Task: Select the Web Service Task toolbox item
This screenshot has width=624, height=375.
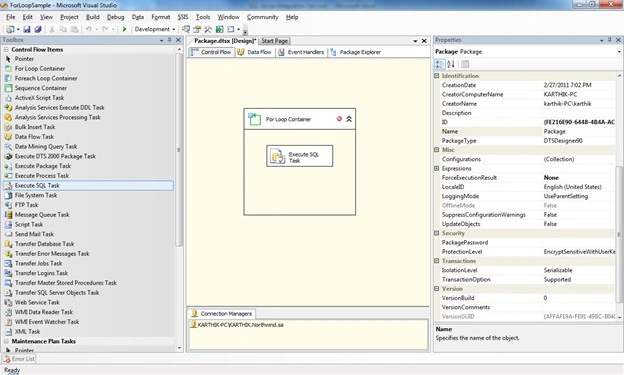Action: point(37,303)
